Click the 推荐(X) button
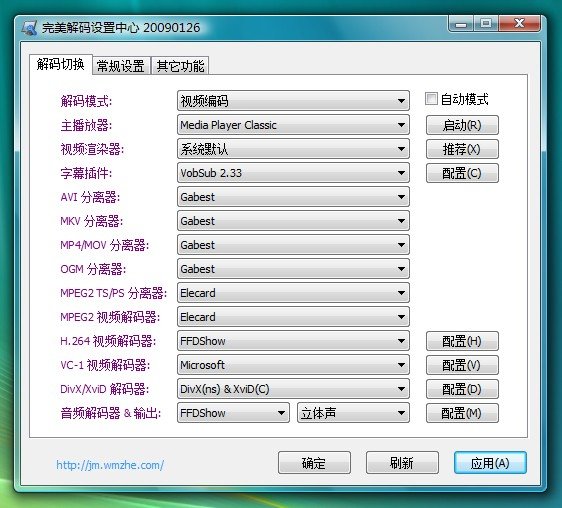The height and width of the screenshot is (508, 562). (462, 149)
